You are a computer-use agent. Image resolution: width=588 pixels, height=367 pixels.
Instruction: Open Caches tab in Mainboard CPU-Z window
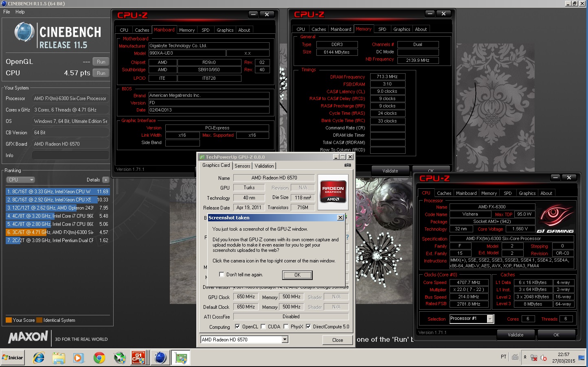click(142, 30)
